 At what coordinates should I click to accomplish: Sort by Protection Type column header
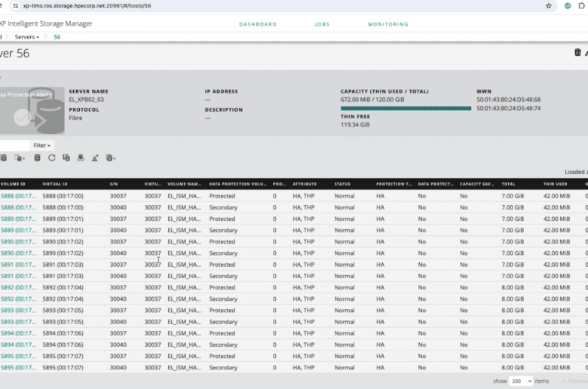pos(394,184)
